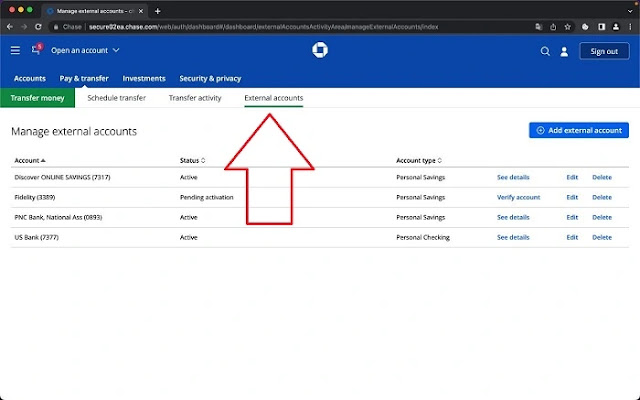Delete the Discover ONLINE SAVINGS account

(602, 177)
